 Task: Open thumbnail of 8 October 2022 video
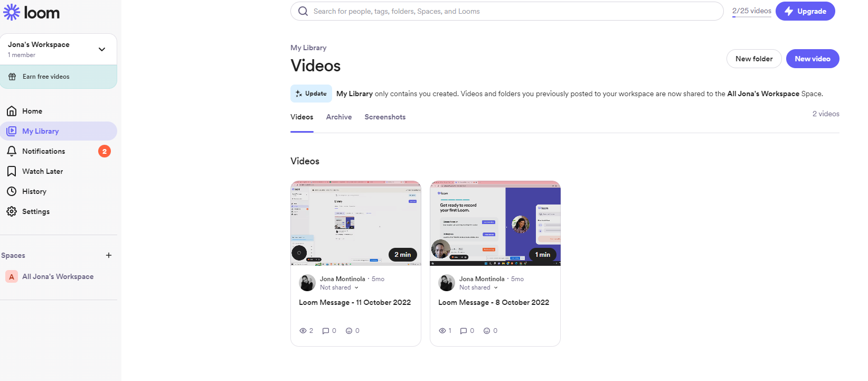coord(495,223)
